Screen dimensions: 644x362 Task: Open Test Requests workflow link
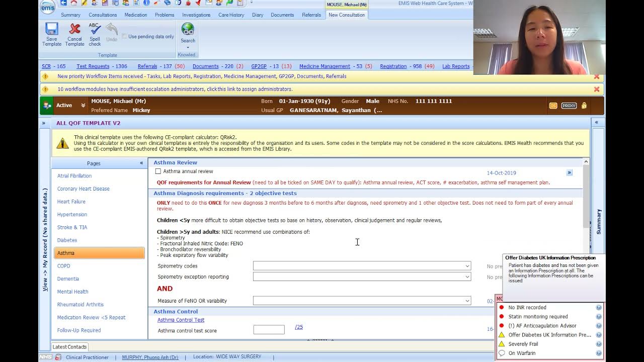[x=93, y=66]
